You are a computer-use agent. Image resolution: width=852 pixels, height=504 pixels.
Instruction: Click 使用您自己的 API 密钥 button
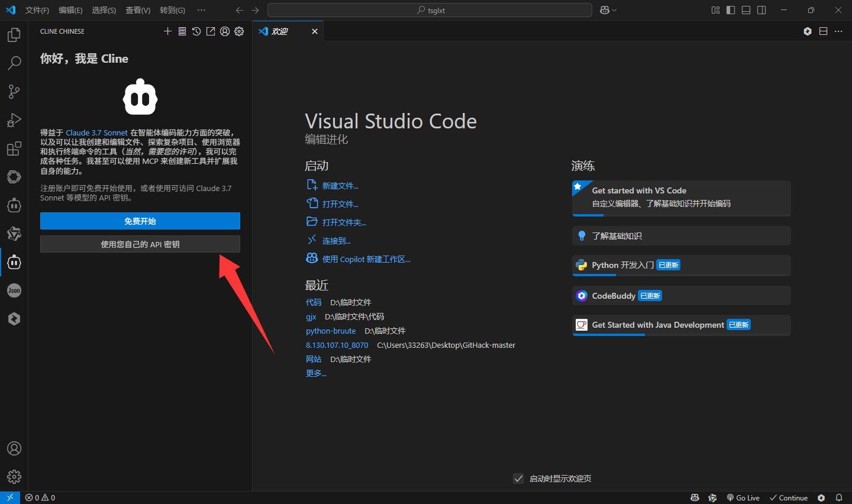pos(140,244)
